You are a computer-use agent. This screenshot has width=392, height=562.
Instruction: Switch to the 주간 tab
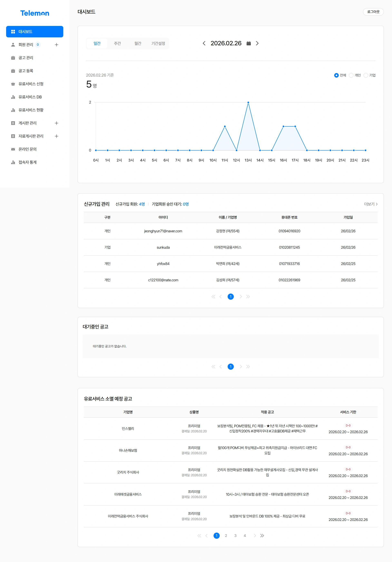tap(117, 43)
